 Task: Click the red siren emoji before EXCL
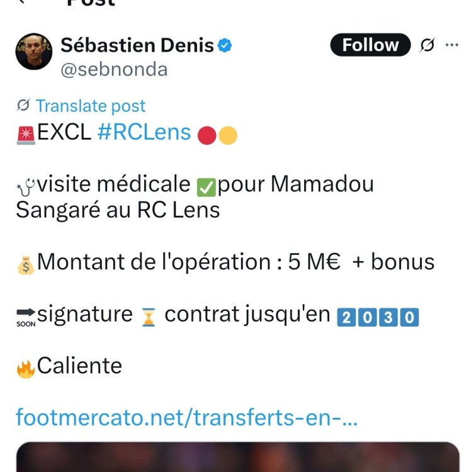pos(26,135)
